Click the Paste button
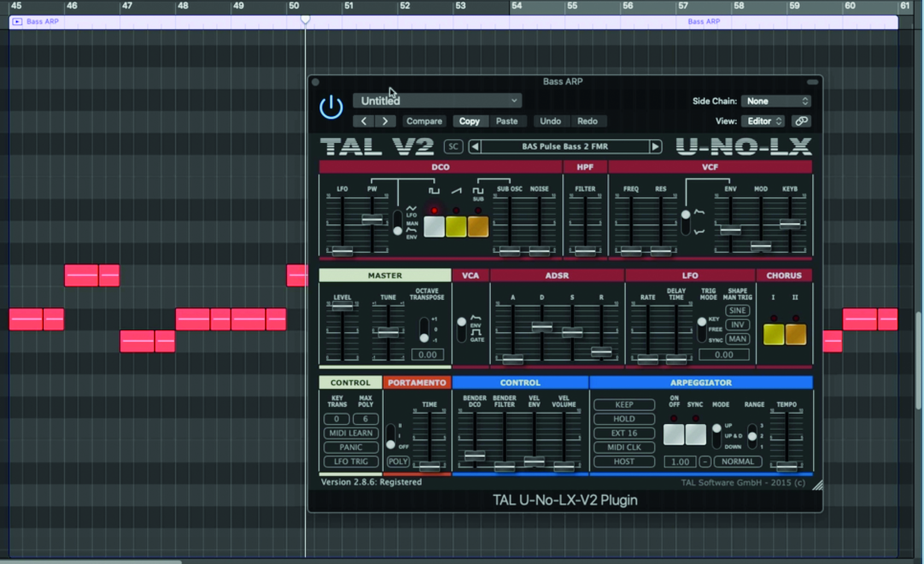The width and height of the screenshot is (924, 564). [507, 121]
